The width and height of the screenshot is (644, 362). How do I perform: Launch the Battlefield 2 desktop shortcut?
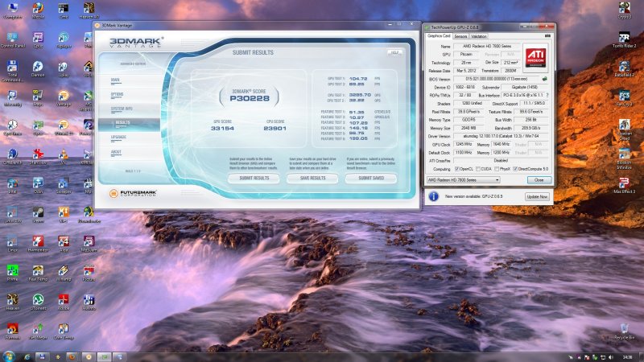[x=625, y=69]
